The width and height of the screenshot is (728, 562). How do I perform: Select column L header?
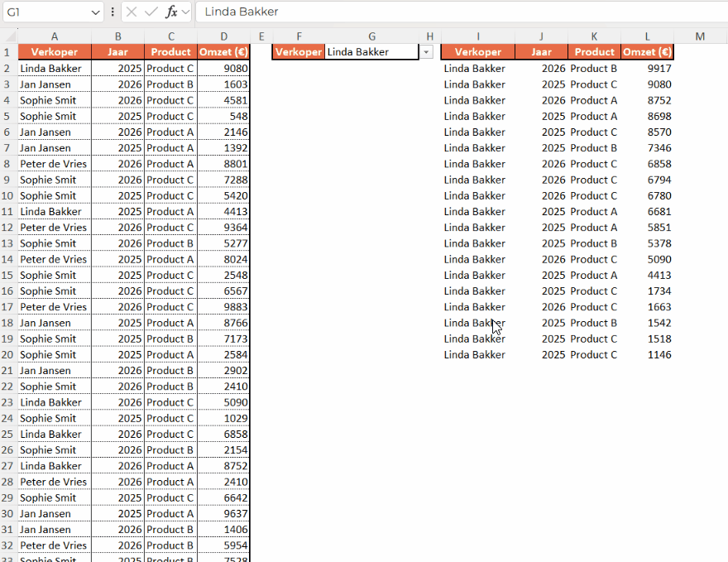[x=647, y=36]
